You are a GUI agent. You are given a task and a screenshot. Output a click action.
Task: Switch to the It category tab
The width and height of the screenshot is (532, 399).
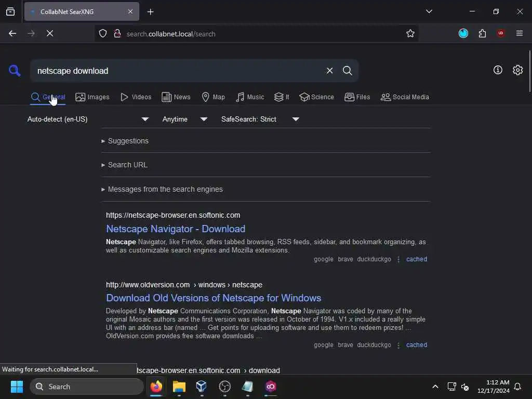tap(282, 97)
